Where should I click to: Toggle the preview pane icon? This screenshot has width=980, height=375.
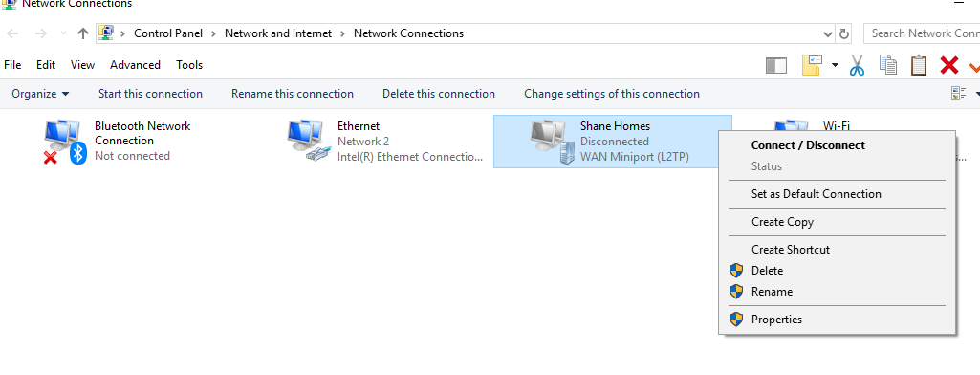(775, 65)
